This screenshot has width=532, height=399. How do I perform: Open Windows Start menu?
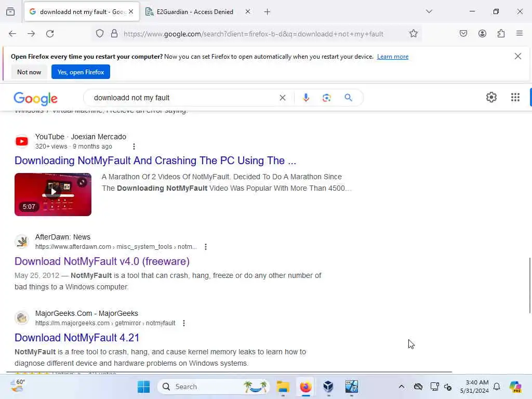[x=143, y=387]
